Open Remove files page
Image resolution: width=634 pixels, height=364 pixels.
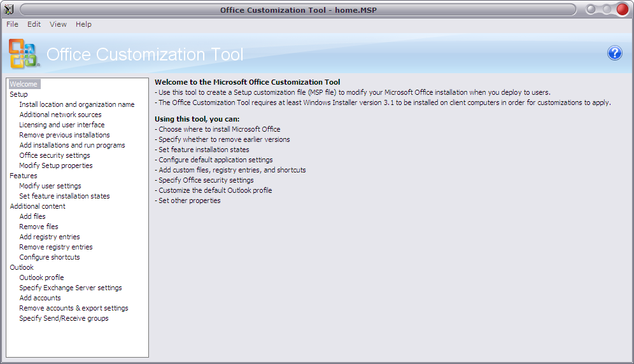coord(39,227)
